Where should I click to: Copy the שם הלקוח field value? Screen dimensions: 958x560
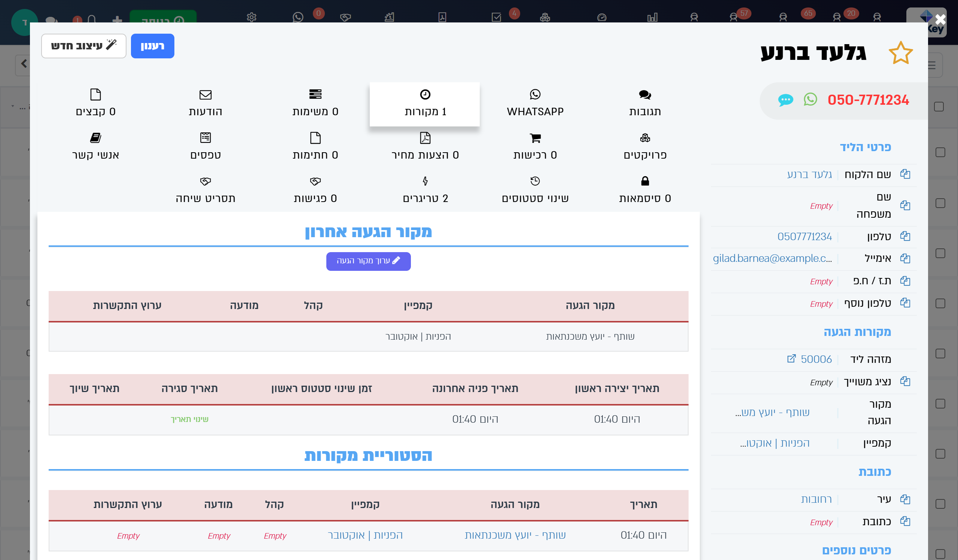point(905,174)
